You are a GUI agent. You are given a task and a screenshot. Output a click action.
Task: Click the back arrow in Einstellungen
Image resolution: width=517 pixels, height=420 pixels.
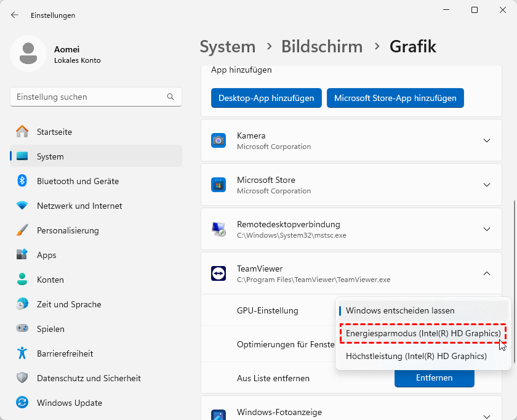click(15, 15)
